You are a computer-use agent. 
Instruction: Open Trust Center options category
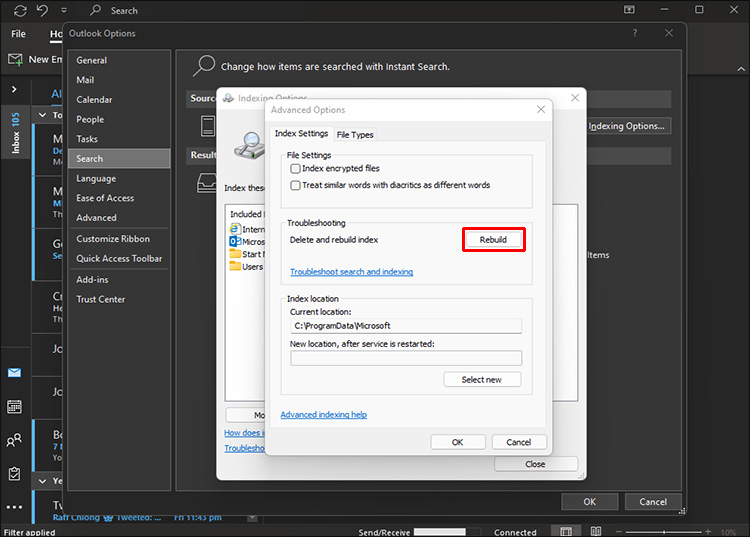[119, 299]
